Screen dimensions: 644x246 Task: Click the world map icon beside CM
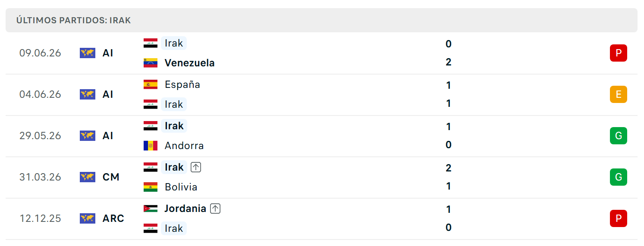pos(87,177)
